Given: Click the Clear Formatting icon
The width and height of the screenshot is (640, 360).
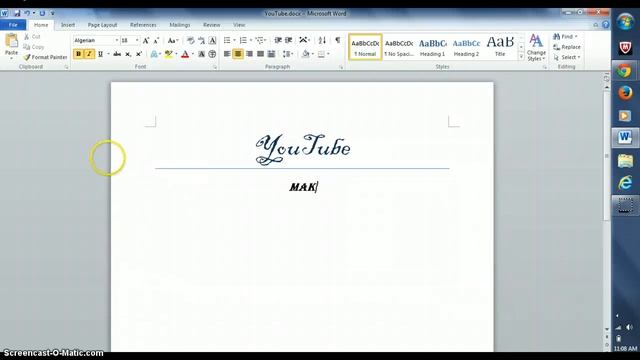Looking at the screenshot, I should click(190, 40).
